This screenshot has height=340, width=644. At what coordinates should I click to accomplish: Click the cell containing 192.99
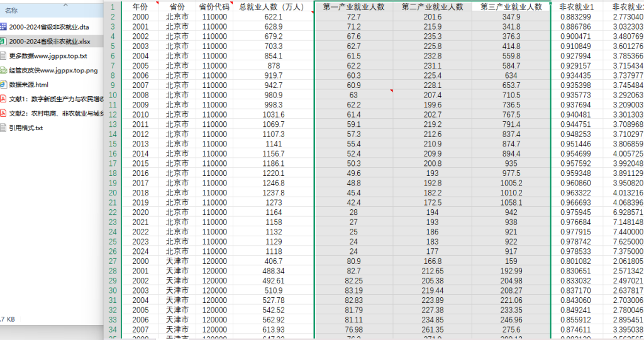click(x=511, y=271)
